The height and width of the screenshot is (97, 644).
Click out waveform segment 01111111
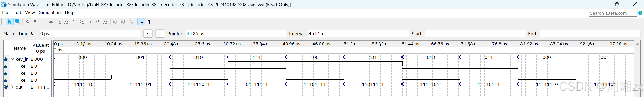(x=257, y=84)
